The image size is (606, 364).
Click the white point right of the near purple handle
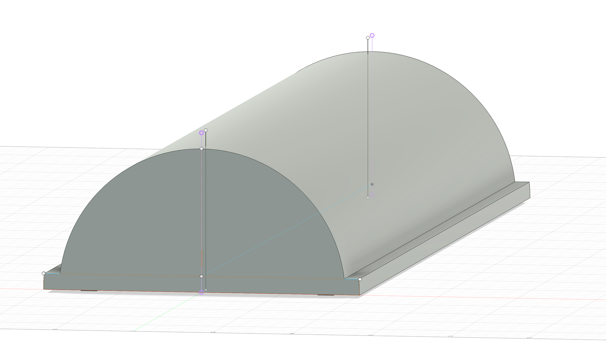coord(206,130)
